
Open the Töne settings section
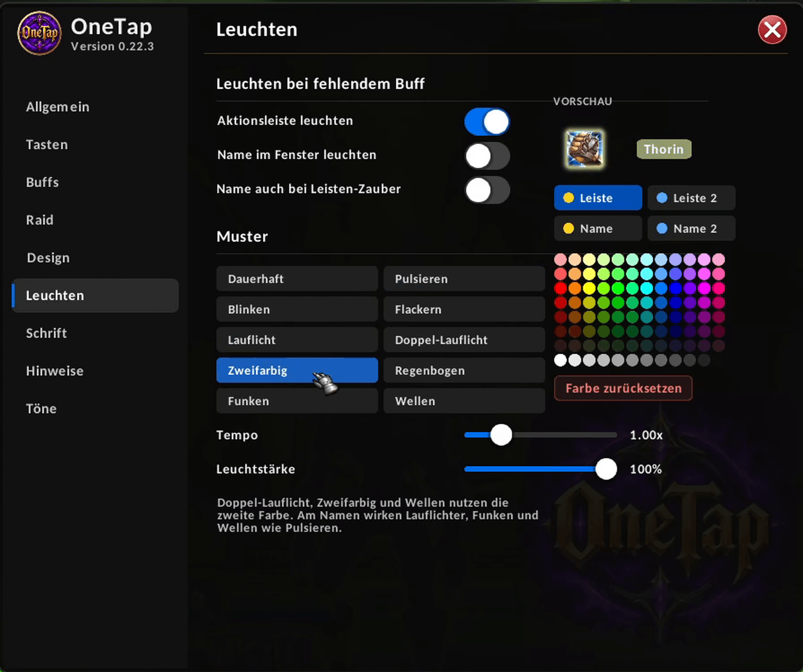[x=95, y=409]
